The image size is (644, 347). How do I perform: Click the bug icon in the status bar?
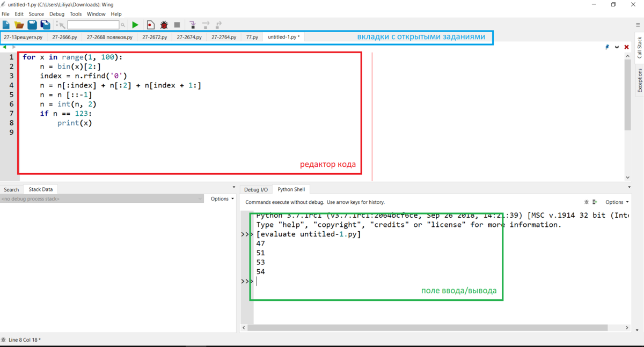[4, 340]
